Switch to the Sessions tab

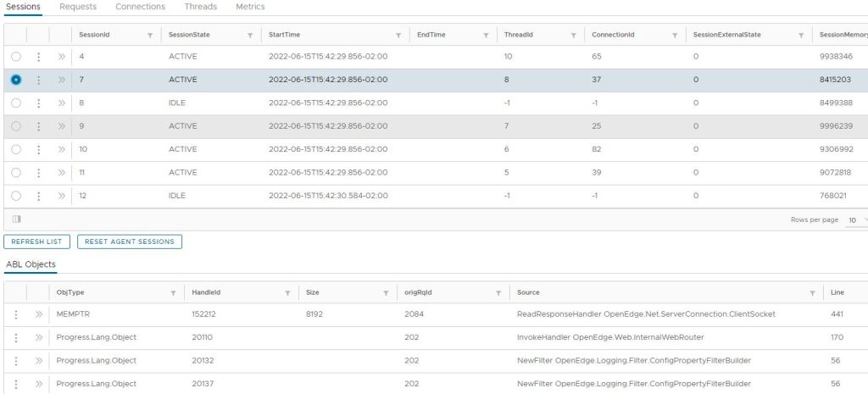click(x=23, y=7)
